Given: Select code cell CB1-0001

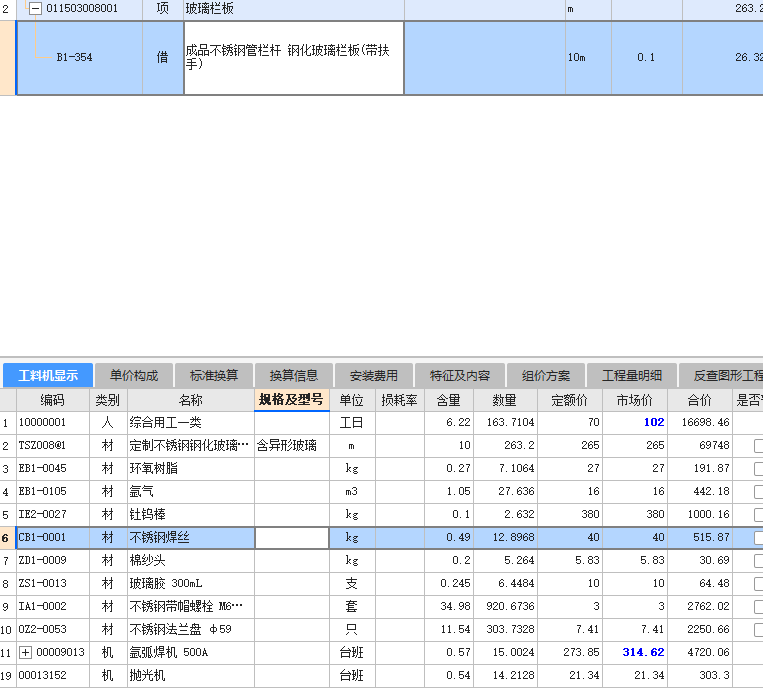Looking at the screenshot, I should (53, 537).
